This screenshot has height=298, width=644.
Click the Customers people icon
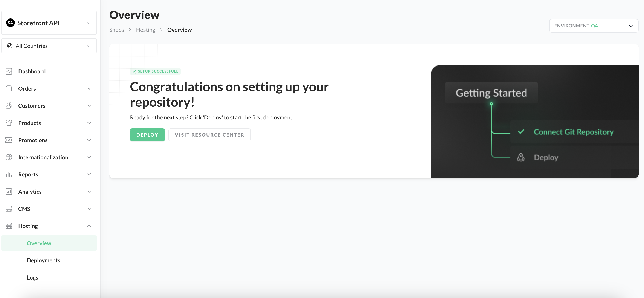click(9, 106)
